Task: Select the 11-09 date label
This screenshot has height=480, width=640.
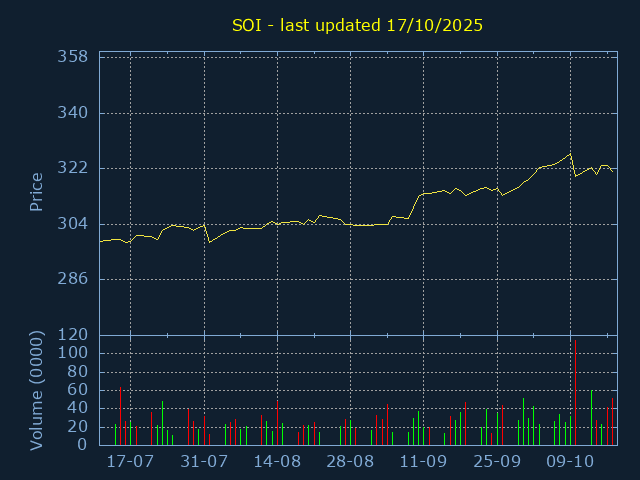Action: [x=424, y=463]
